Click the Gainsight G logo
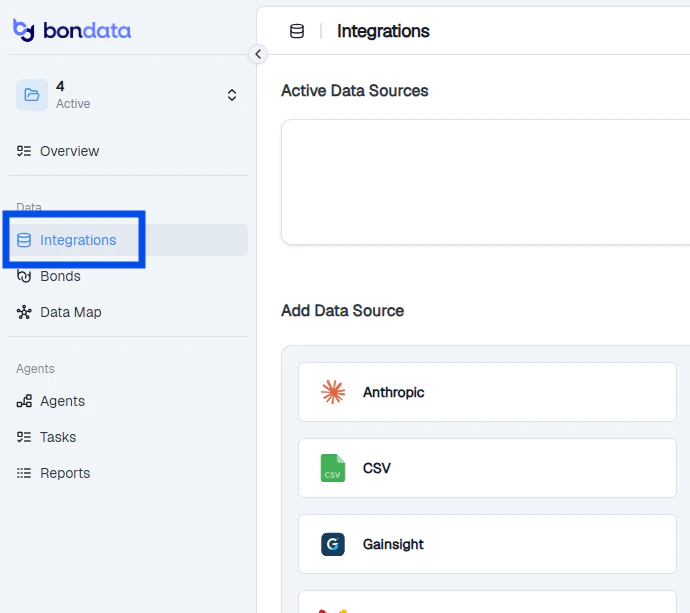Viewport: 690px width, 613px height. [333, 544]
